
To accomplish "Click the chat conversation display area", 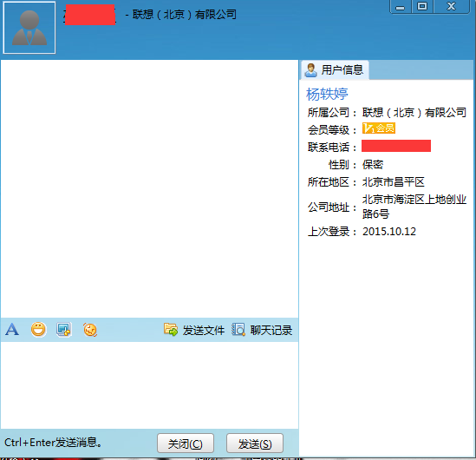I will coord(149,188).
